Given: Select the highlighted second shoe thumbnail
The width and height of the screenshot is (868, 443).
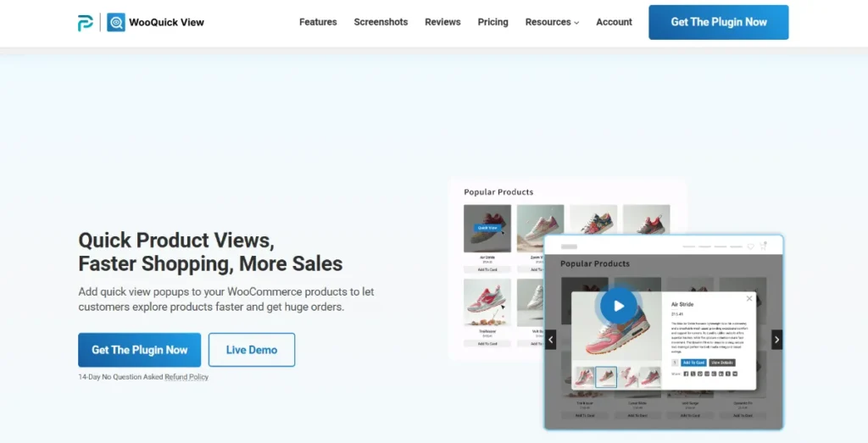Looking at the screenshot, I should pos(606,377).
